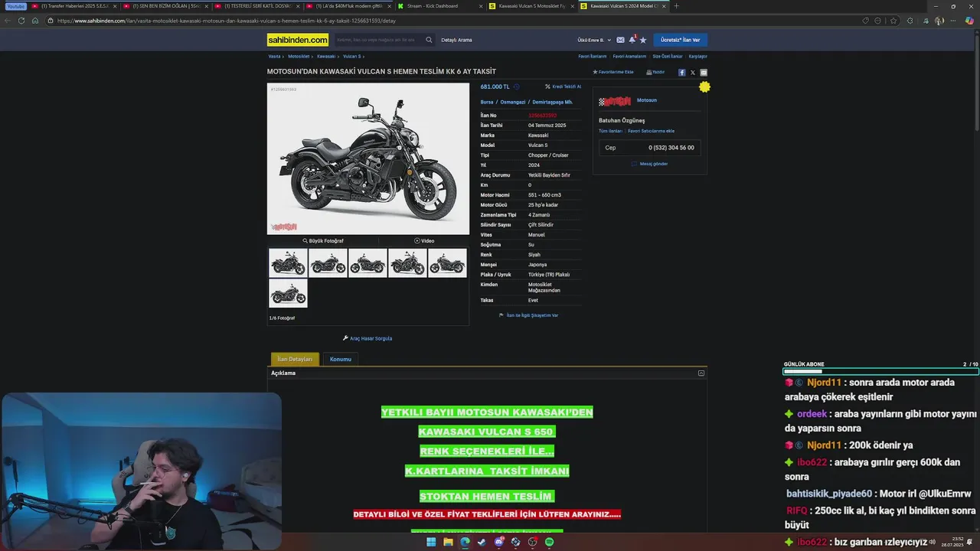The image size is (980, 551).
Task: Click the search magnifier icon on sahibinden
Action: (x=429, y=40)
